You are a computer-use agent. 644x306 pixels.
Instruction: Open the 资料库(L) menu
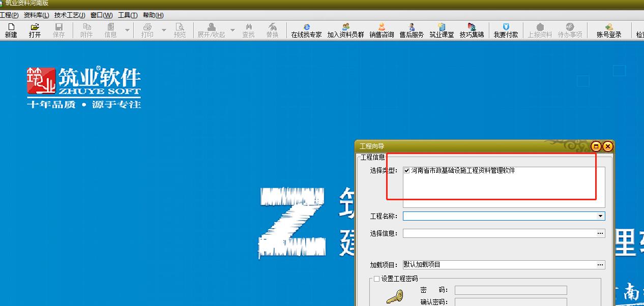[x=37, y=15]
